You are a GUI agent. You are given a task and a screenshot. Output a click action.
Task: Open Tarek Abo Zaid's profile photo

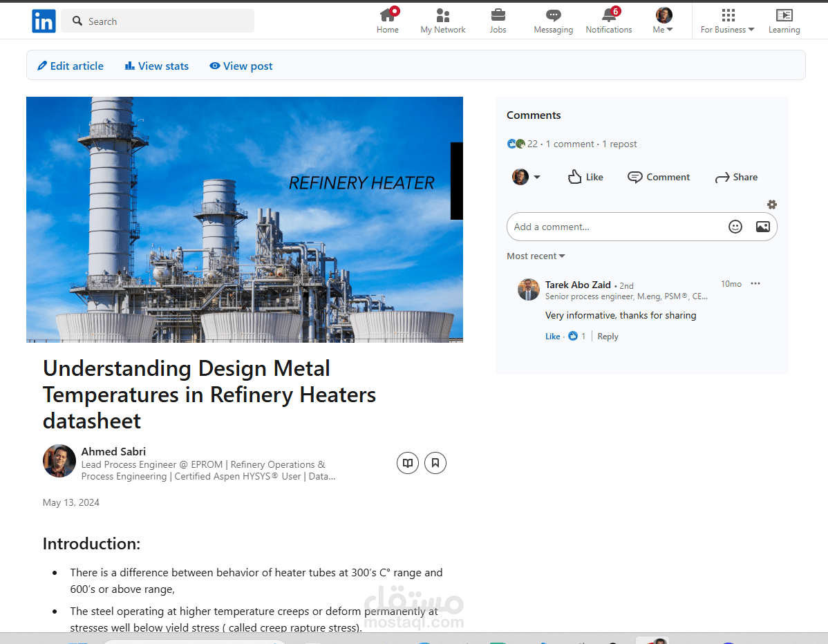(529, 290)
